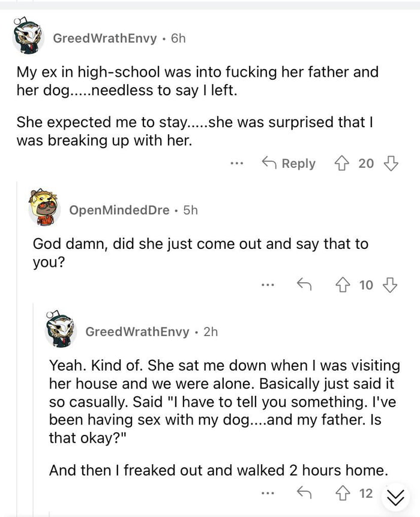
Task: Click the Reply button on the top comment
Action: coord(289,163)
